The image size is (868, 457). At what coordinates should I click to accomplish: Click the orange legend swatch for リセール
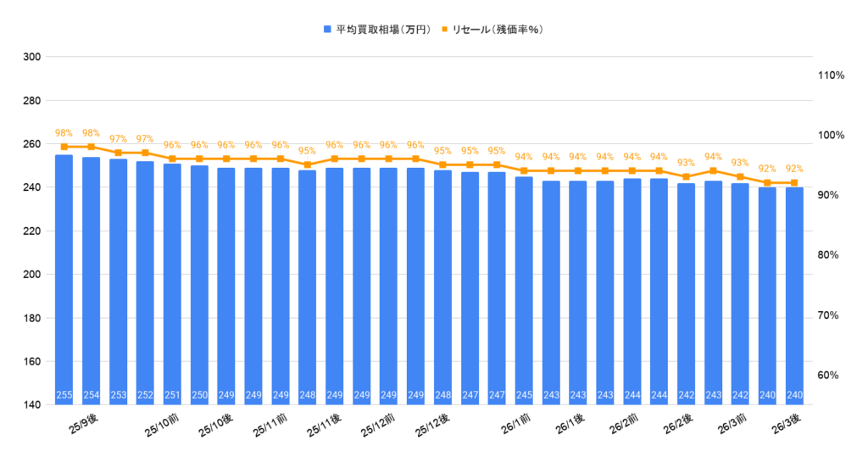click(x=444, y=30)
